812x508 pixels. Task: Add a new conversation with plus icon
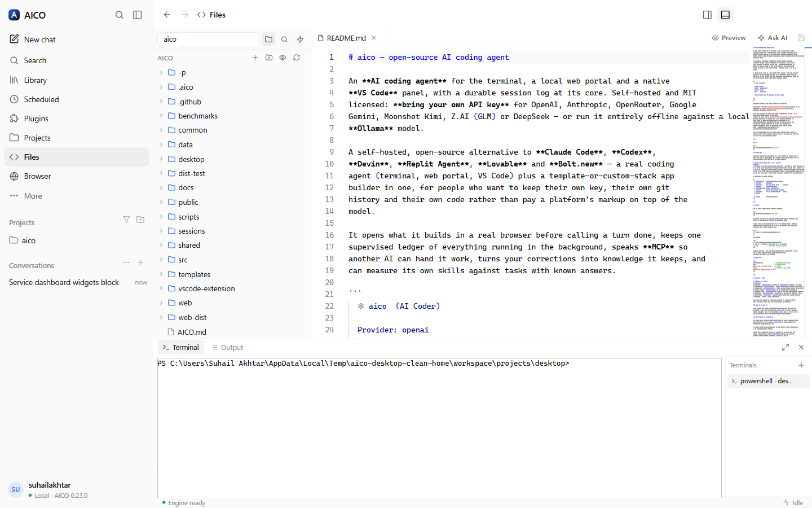pyautogui.click(x=140, y=262)
